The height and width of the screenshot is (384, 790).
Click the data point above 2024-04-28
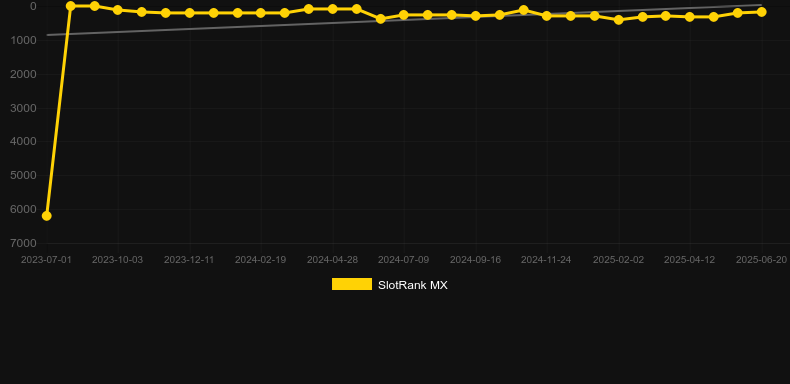(x=333, y=9)
